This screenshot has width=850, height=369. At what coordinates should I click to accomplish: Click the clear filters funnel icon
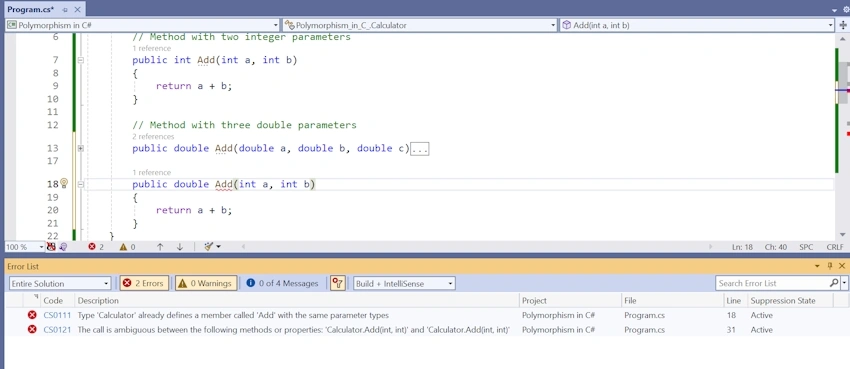[x=338, y=283]
